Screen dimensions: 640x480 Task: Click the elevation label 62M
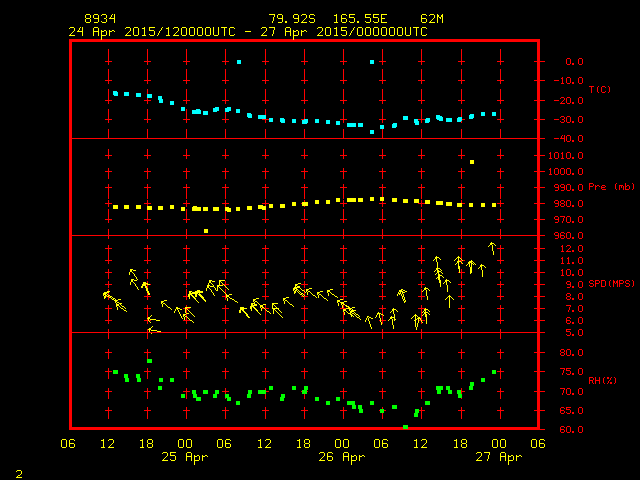[432, 19]
